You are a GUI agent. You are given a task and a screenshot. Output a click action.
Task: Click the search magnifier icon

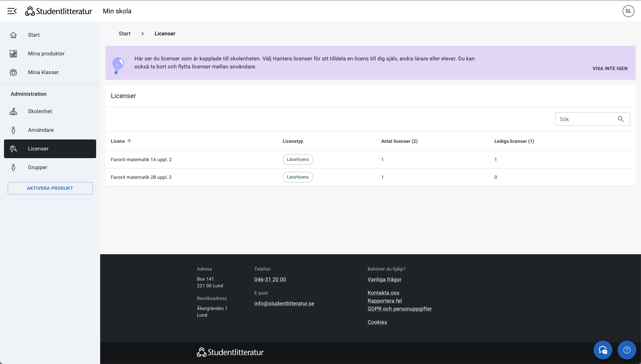click(x=621, y=119)
